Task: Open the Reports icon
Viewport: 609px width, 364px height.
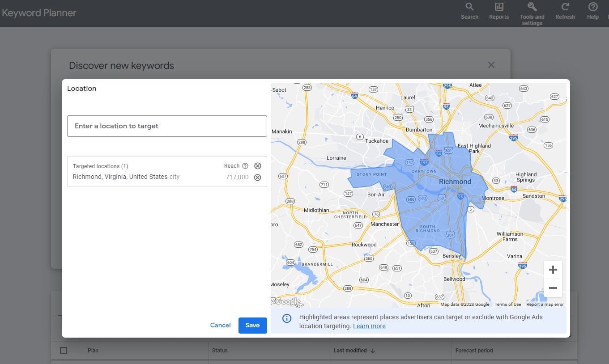Action: [x=499, y=11]
